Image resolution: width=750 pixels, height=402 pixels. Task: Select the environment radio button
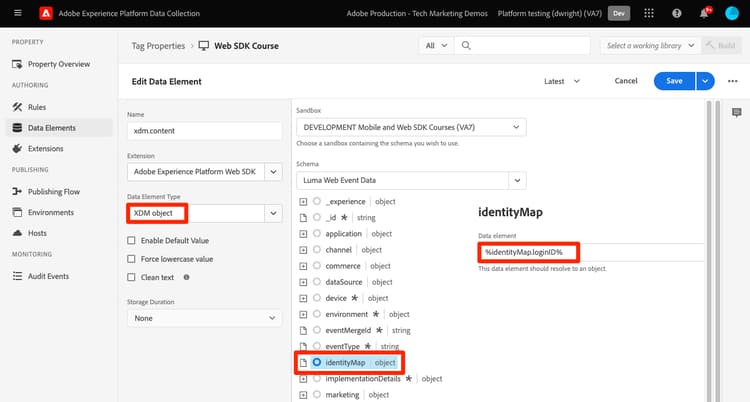coord(317,314)
